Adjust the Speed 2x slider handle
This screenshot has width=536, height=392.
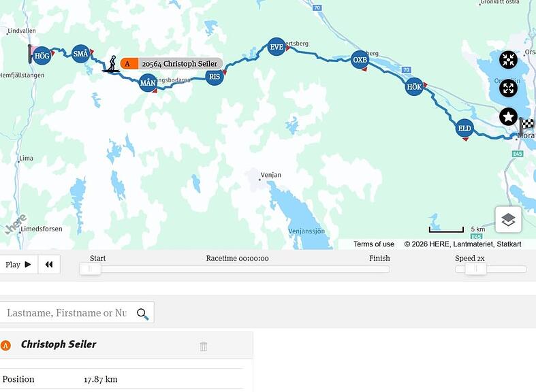475,269
